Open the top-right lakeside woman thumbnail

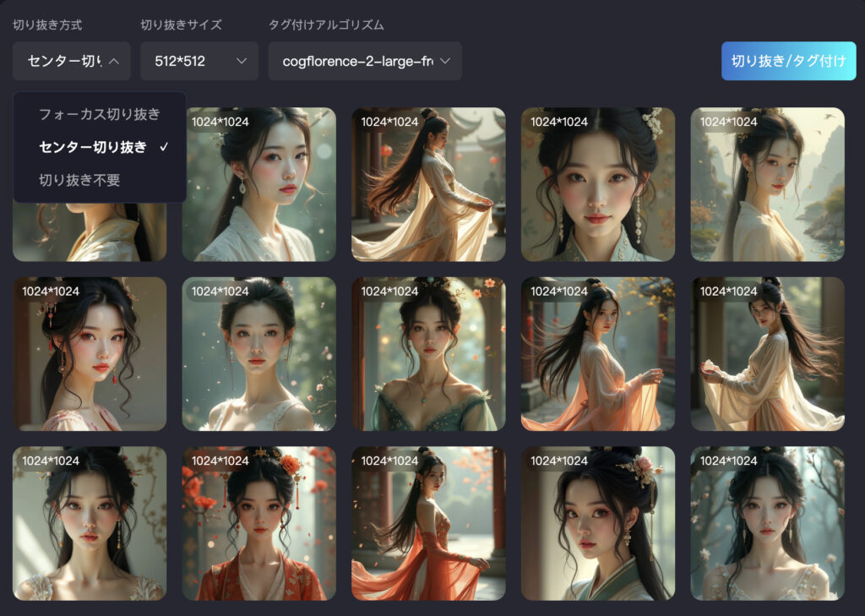767,184
